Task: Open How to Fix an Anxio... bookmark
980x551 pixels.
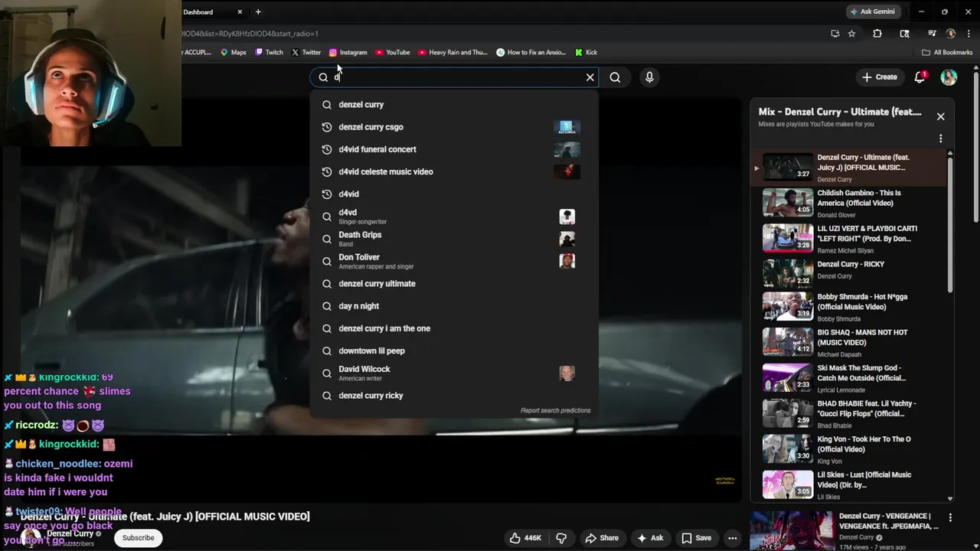Action: [x=531, y=53]
